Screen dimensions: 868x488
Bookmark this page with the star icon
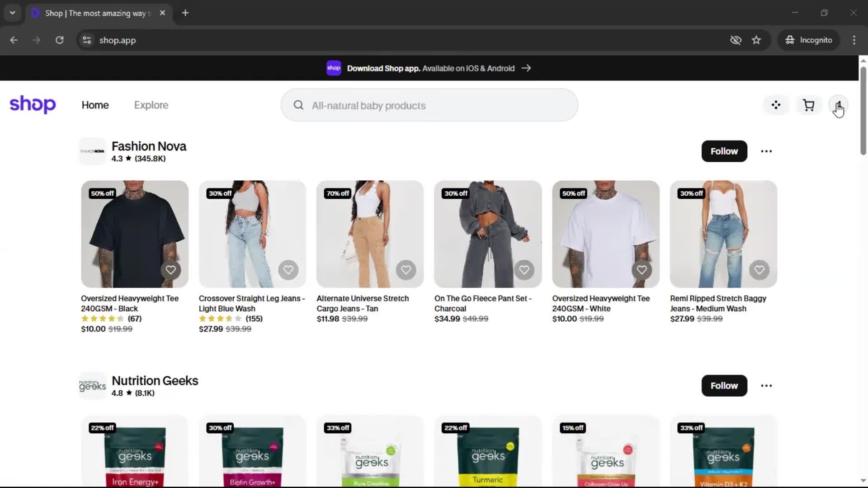(756, 40)
